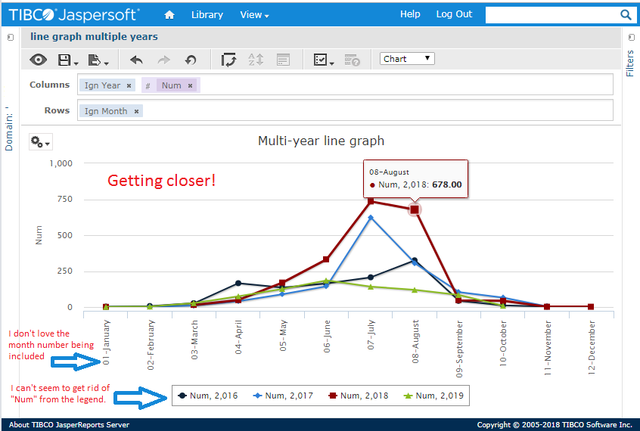Open chart options gear menu
Image resolution: width=640 pixels, height=431 pixels.
(40, 142)
